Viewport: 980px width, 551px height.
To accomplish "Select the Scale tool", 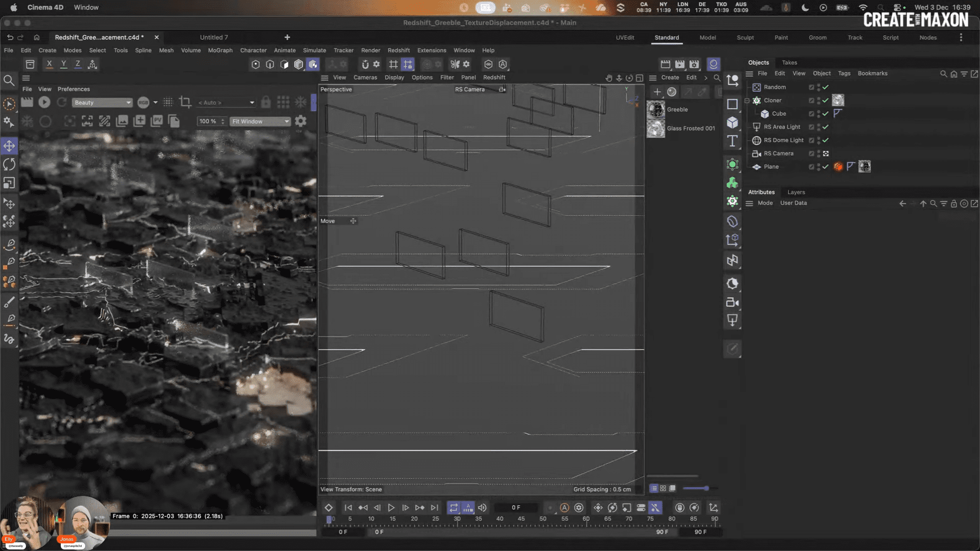I will click(9, 183).
